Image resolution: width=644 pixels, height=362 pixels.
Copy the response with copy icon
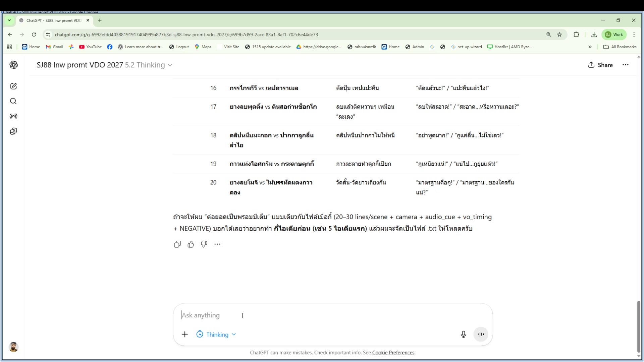(x=177, y=244)
